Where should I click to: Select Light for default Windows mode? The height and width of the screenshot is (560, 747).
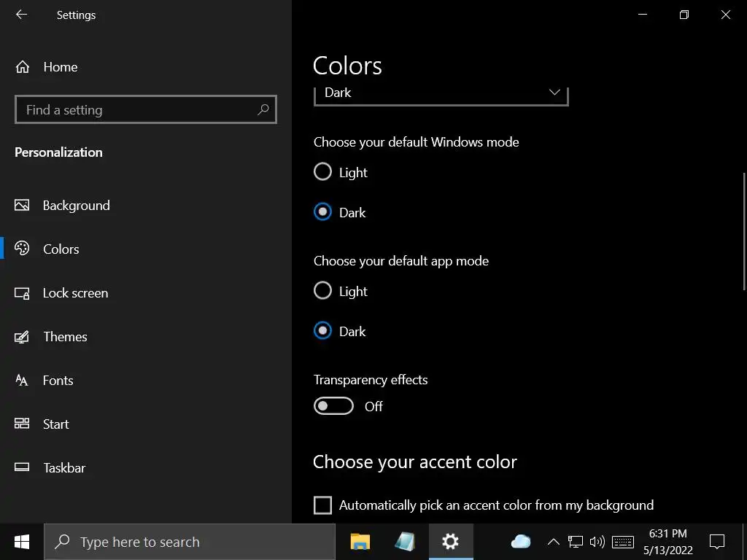click(x=322, y=172)
